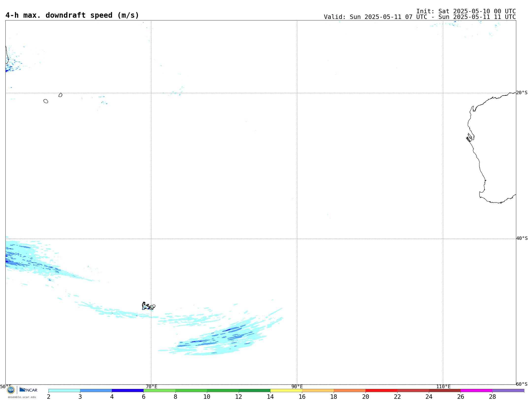Click the NCAR logo

click(x=28, y=390)
